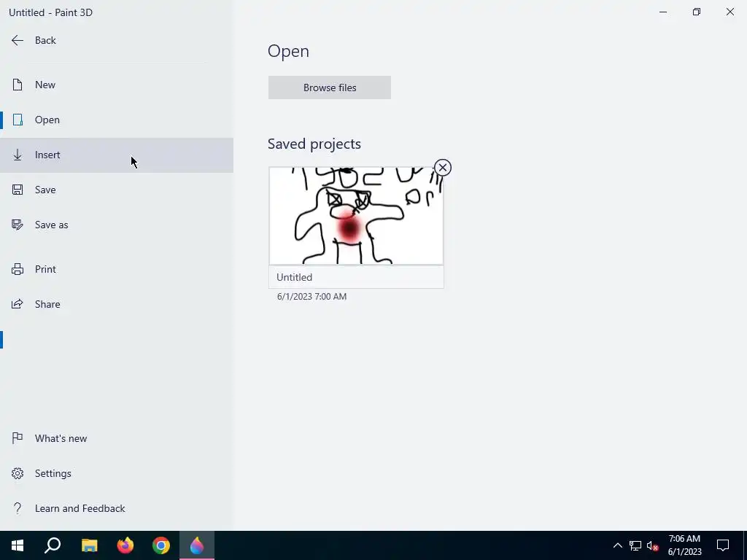
Task: Click the Back arrow icon
Action: (18, 41)
